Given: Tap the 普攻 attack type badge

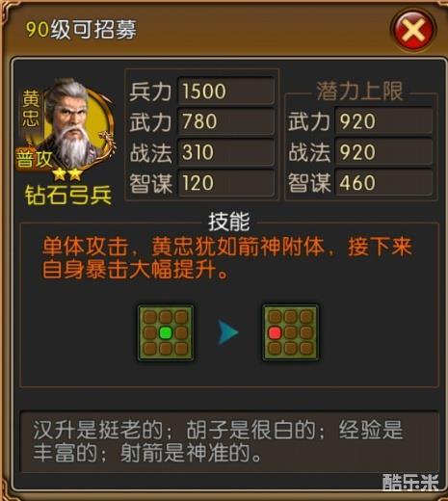Looking at the screenshot, I should click(x=34, y=159).
